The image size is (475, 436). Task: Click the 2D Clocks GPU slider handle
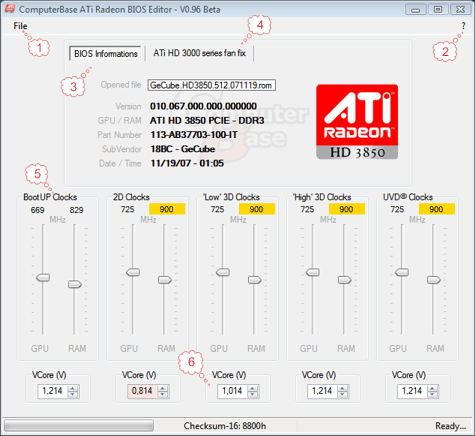tap(133, 272)
